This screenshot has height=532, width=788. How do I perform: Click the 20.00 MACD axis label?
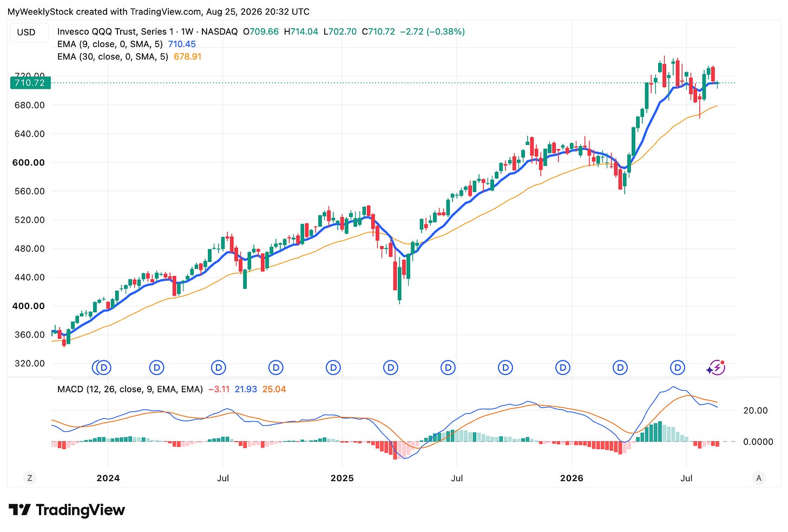[756, 410]
